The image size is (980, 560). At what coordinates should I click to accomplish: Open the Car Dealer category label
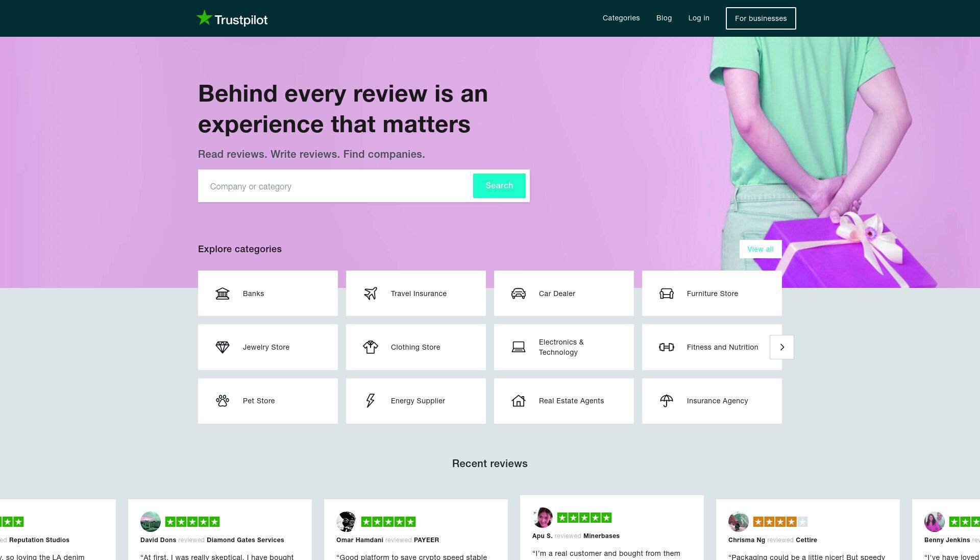(557, 294)
